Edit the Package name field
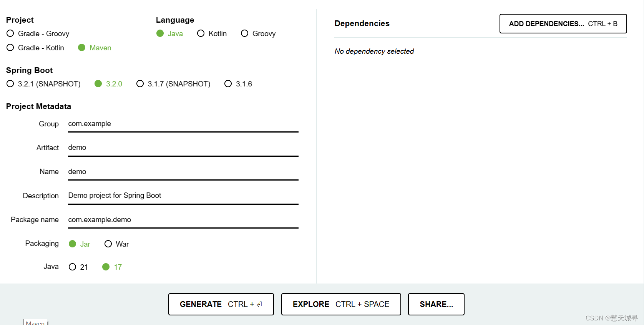644x325 pixels. (x=183, y=220)
